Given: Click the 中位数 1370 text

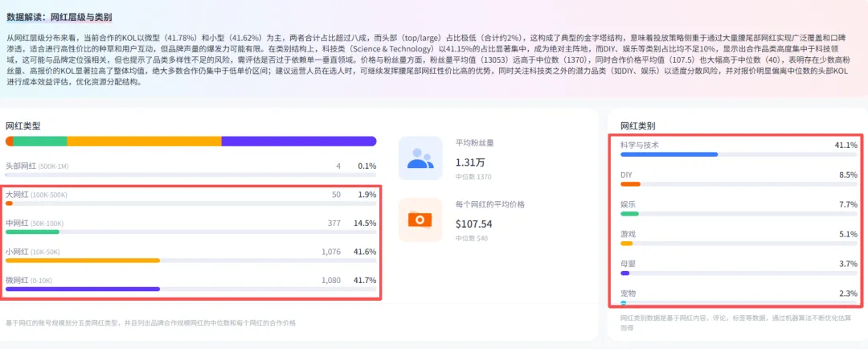Looking at the screenshot, I should 473,177.
